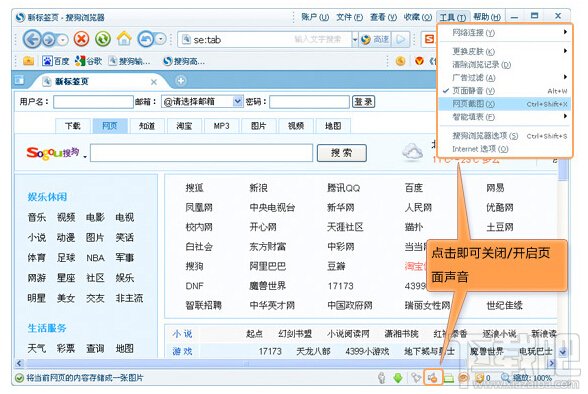The image size is (588, 394).
Task: Go to the Home page icon
Action: click(x=124, y=39)
